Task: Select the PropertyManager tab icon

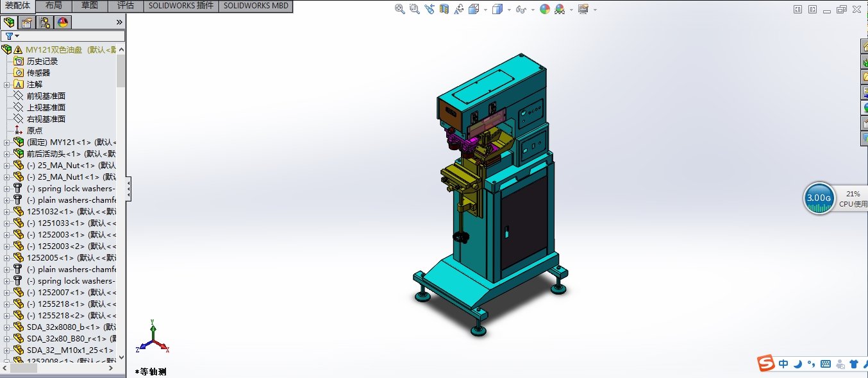Action: pos(26,22)
